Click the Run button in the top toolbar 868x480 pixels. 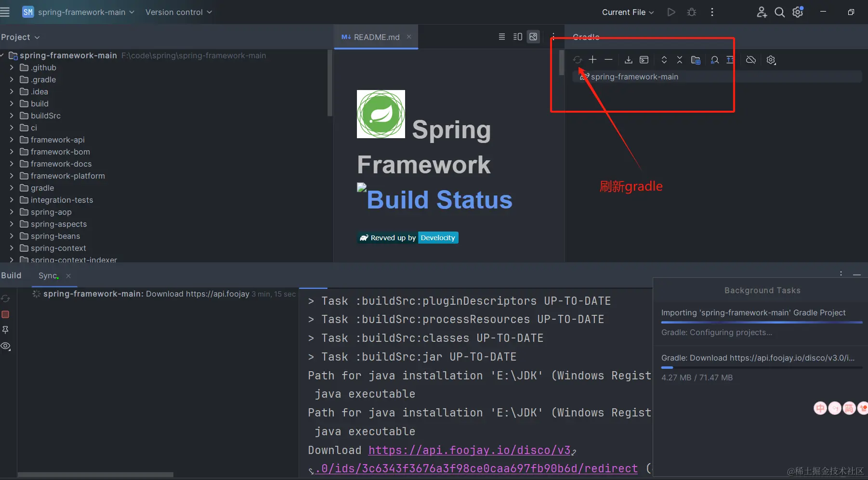click(671, 12)
